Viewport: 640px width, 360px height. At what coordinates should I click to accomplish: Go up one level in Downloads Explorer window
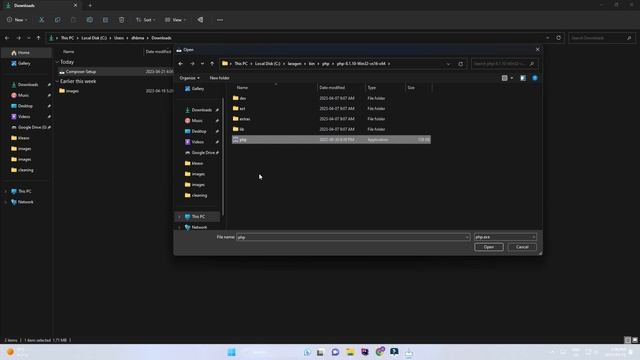click(39, 38)
